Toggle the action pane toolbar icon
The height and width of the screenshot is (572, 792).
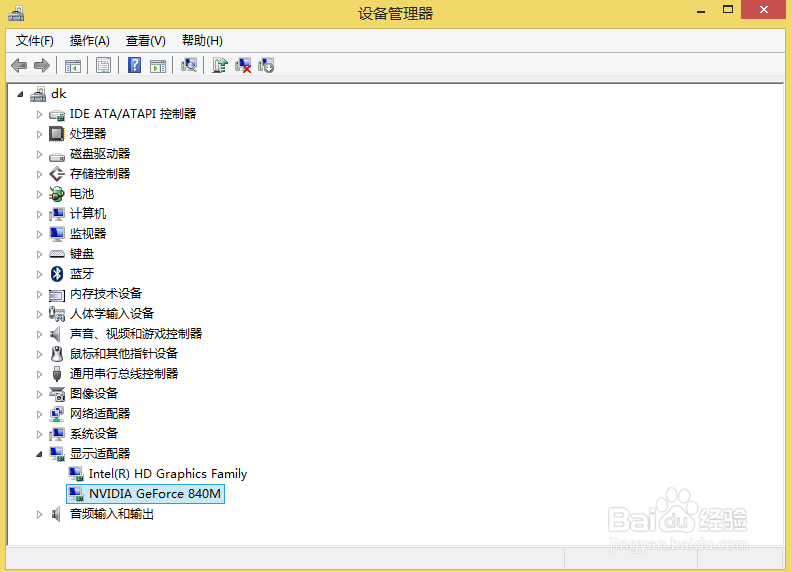pos(158,66)
